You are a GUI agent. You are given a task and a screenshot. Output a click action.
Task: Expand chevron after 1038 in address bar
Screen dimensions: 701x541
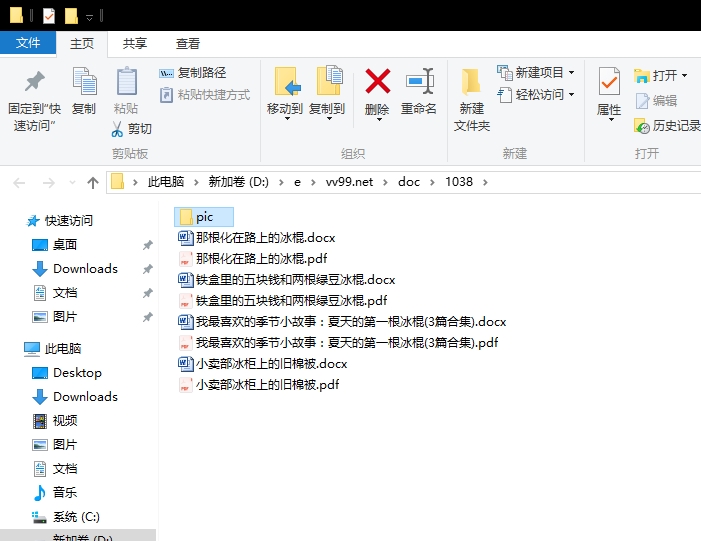pyautogui.click(x=486, y=182)
